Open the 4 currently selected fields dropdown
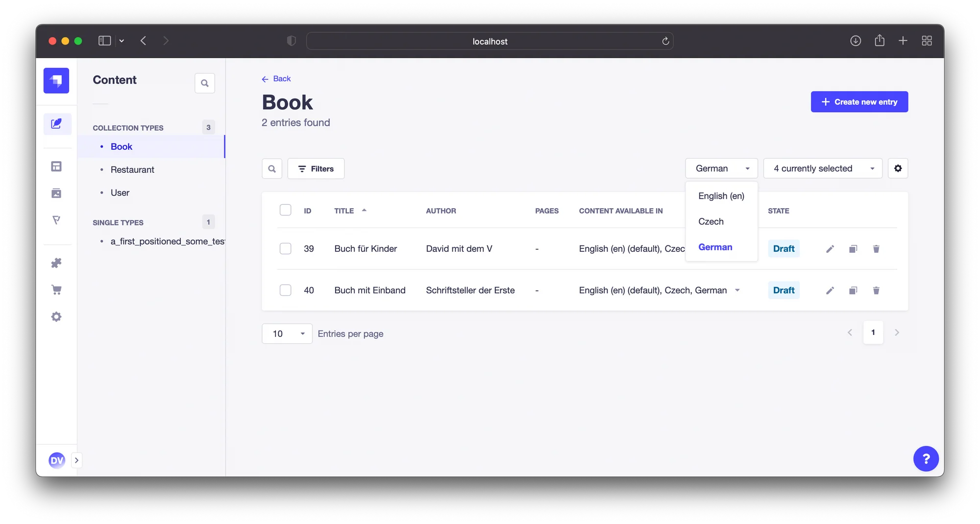980x524 pixels. (x=823, y=168)
